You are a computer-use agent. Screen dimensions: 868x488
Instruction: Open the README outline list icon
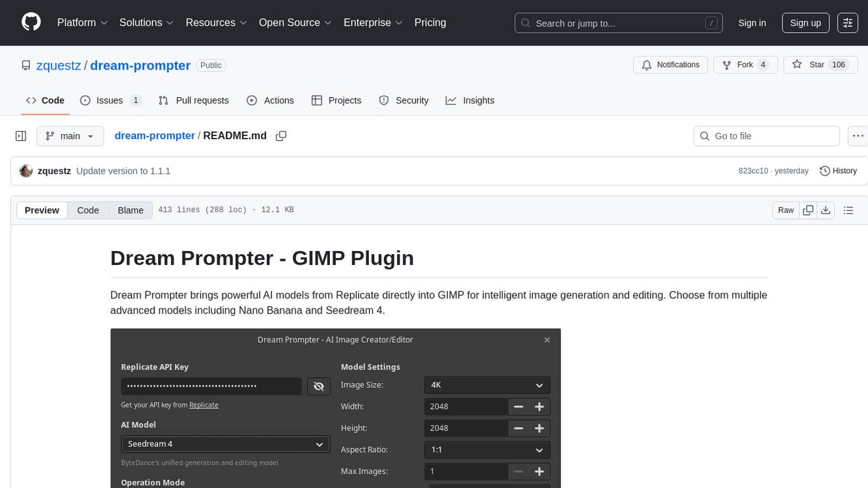(x=848, y=210)
